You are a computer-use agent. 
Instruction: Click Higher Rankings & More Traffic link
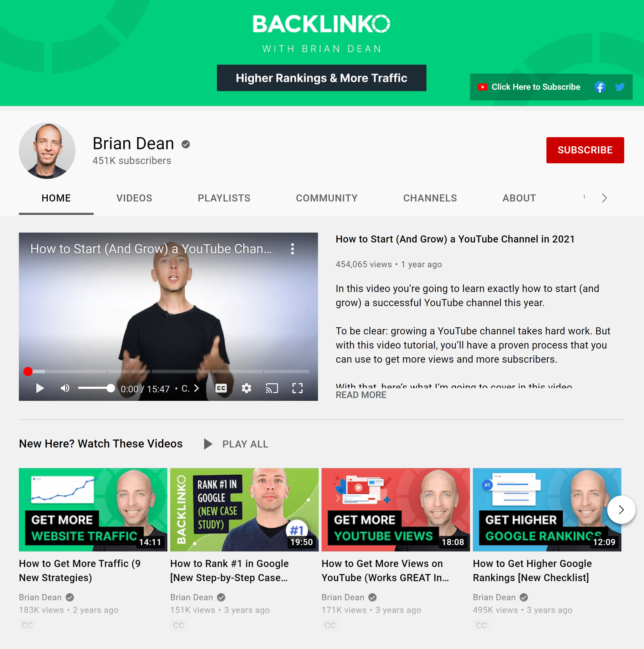point(321,77)
